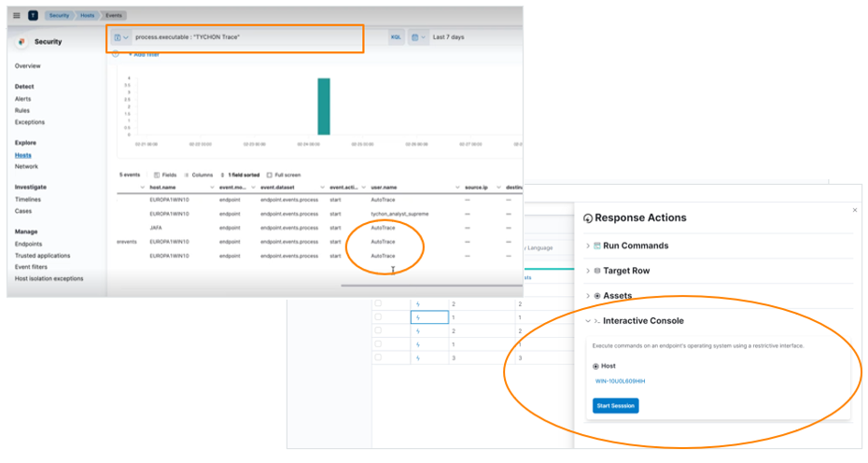Open the hamburger navigation menu
Viewport: 868px width, 463px height.
(17, 16)
